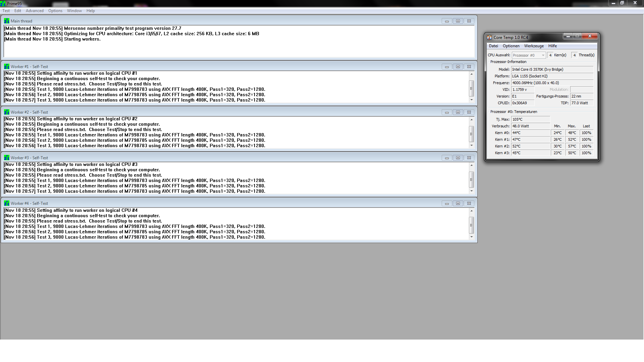Open the CPU Auswahl Prozessor #0 dropdown
Image resolution: width=644 pixels, height=362 pixels.
(x=529, y=55)
